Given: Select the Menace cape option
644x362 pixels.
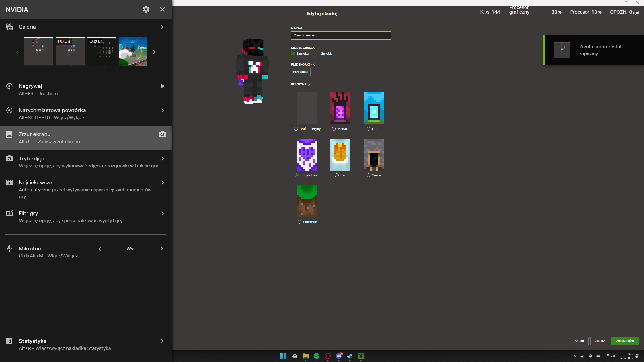Looking at the screenshot, I should pos(334,129).
